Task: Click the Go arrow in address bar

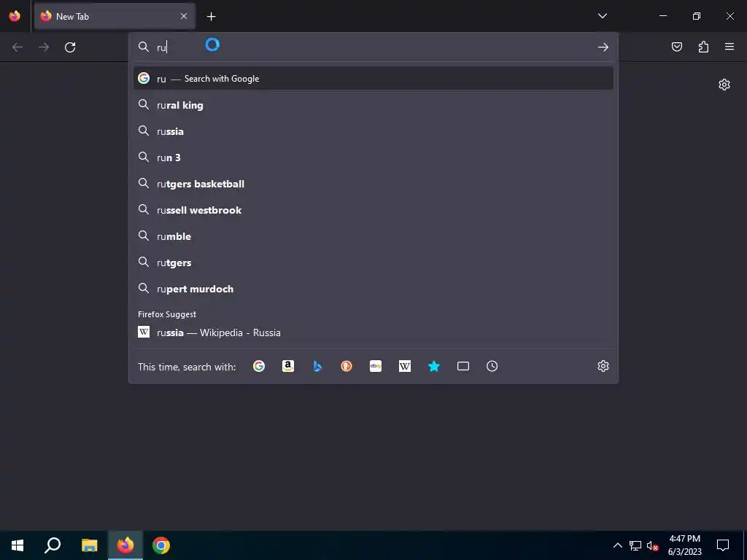Action: [x=603, y=47]
